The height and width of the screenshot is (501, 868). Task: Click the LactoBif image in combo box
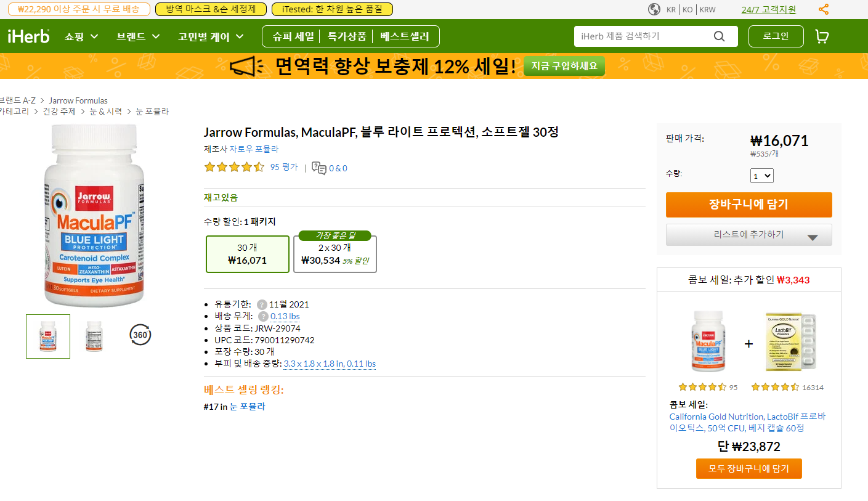coord(791,341)
